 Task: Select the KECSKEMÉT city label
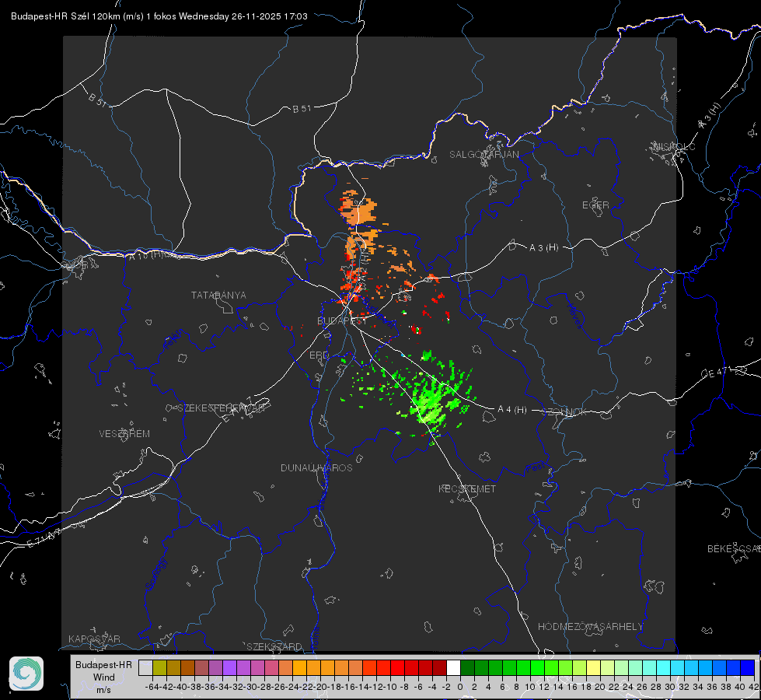[x=467, y=488]
